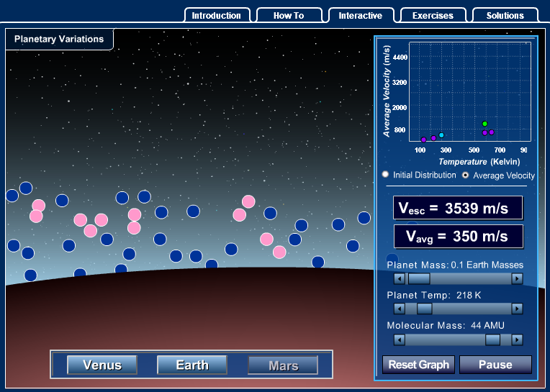Open the Introduction tab
Screen dimensions: 550x392
pyautogui.click(x=217, y=15)
